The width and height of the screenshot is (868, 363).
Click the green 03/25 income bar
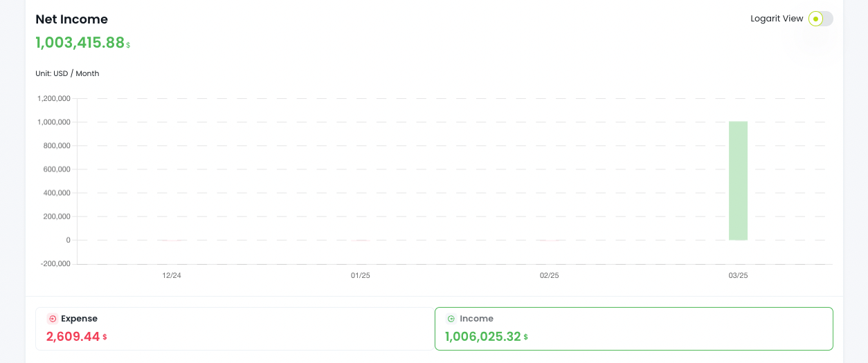(738, 180)
